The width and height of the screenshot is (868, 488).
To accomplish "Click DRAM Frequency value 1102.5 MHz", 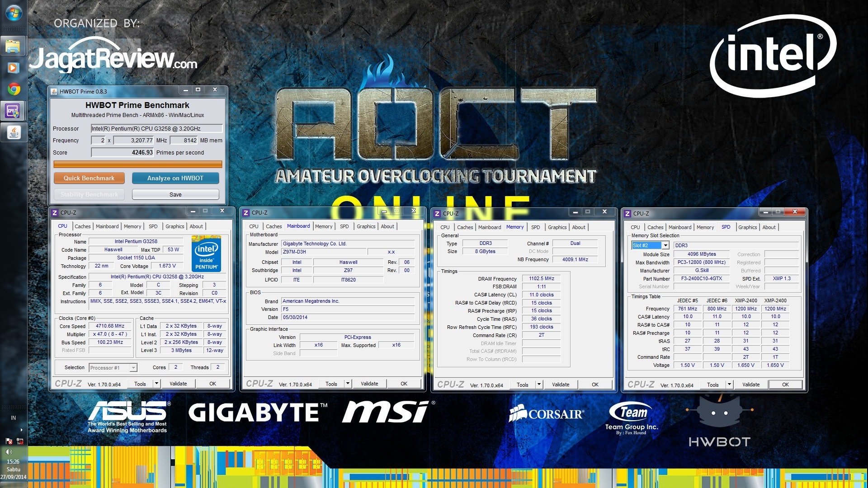I will (541, 278).
